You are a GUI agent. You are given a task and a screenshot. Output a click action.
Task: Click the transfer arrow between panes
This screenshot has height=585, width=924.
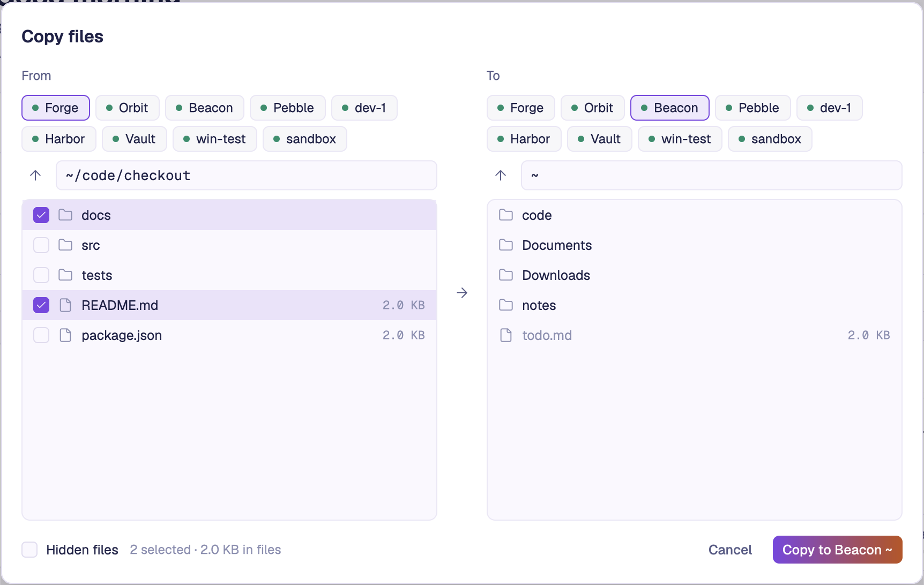point(462,293)
